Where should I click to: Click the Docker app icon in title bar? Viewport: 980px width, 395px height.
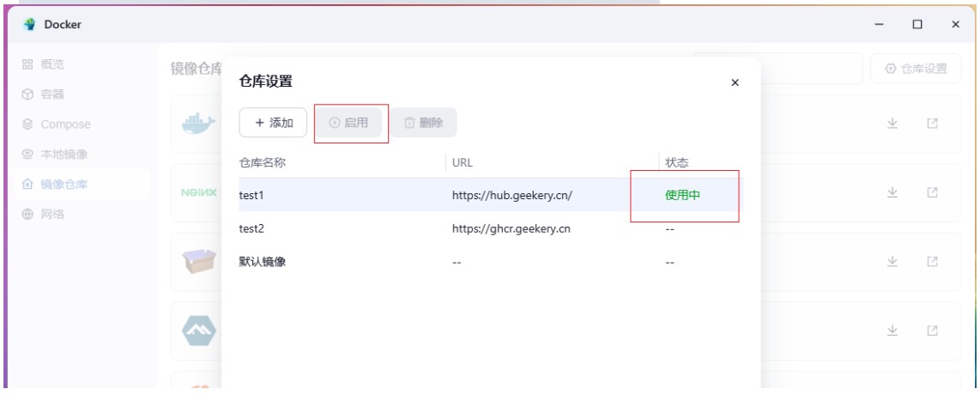click(29, 24)
